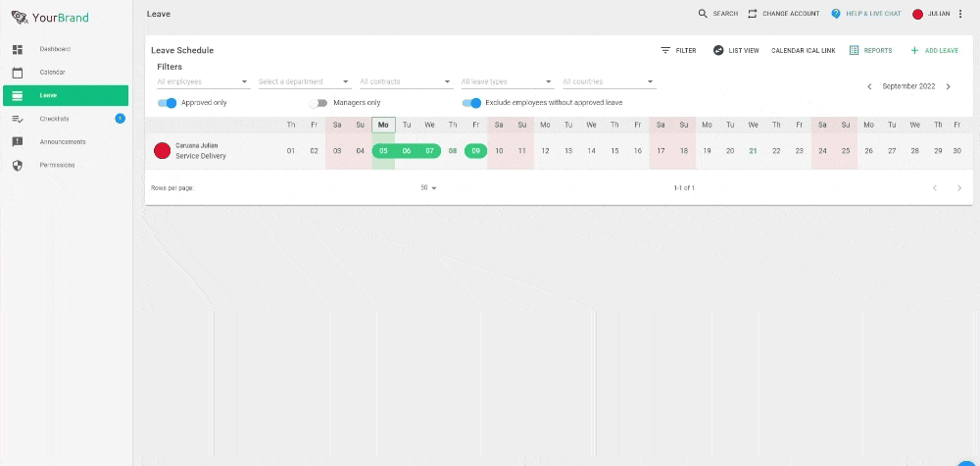Click the green leave day 09
This screenshot has width=980, height=466.
click(x=475, y=151)
